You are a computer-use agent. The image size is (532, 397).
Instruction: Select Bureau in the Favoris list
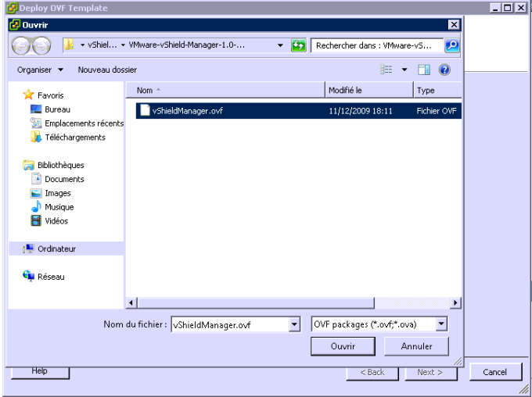click(x=57, y=110)
